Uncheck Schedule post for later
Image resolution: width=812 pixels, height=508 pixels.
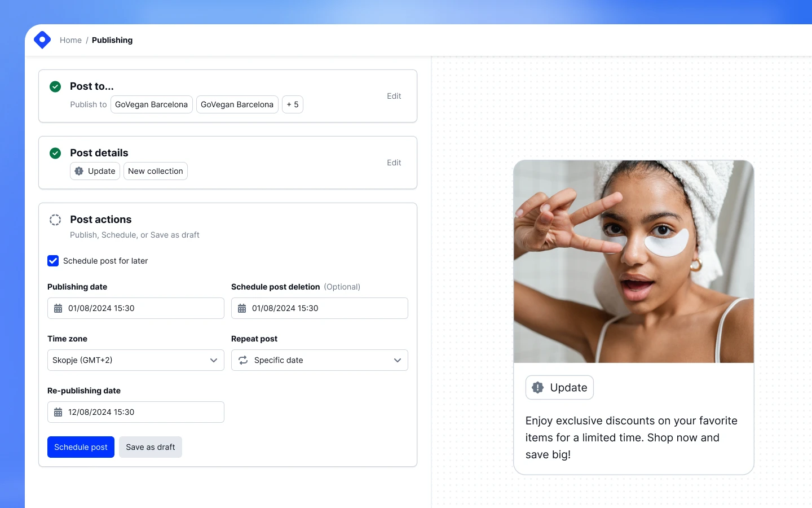pos(52,261)
